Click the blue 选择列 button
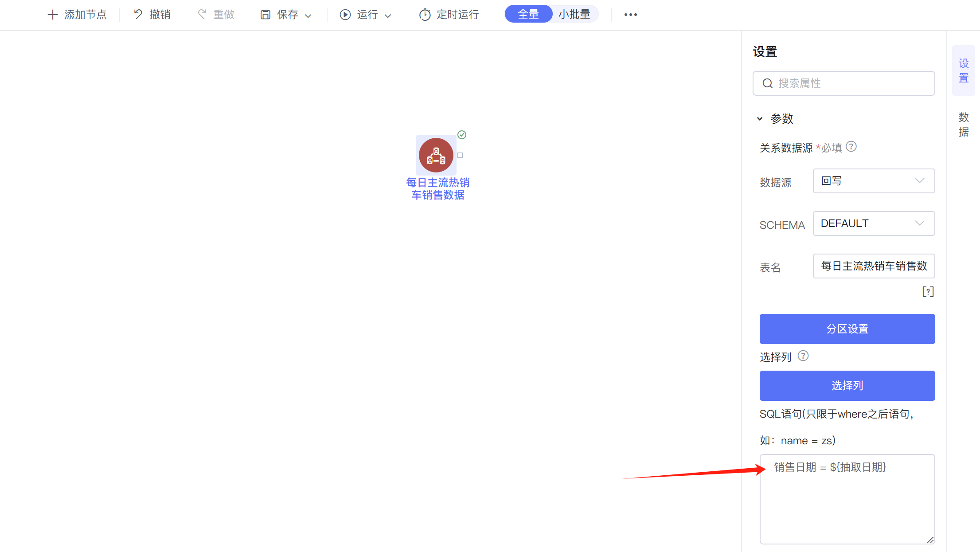980x552 pixels. click(x=847, y=386)
